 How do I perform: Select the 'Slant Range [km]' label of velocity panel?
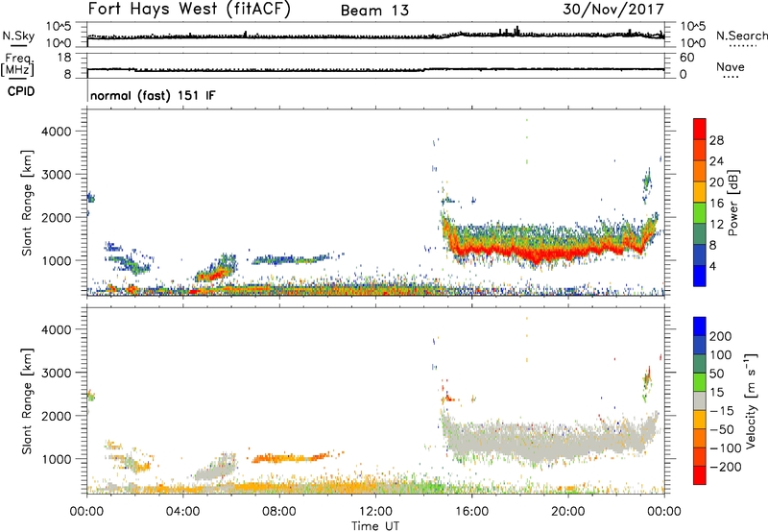(27, 401)
